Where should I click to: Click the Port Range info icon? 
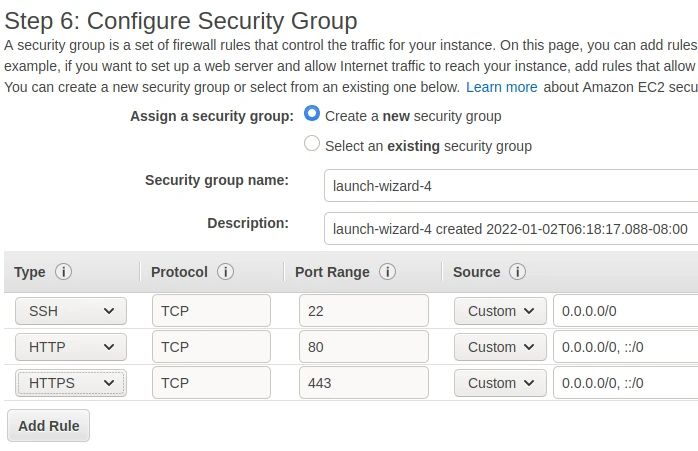coord(387,272)
